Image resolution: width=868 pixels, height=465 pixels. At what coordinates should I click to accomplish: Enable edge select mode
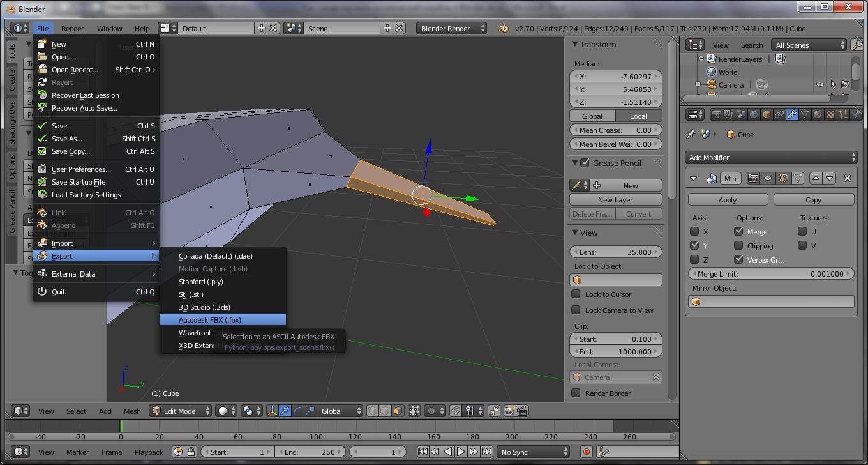385,411
